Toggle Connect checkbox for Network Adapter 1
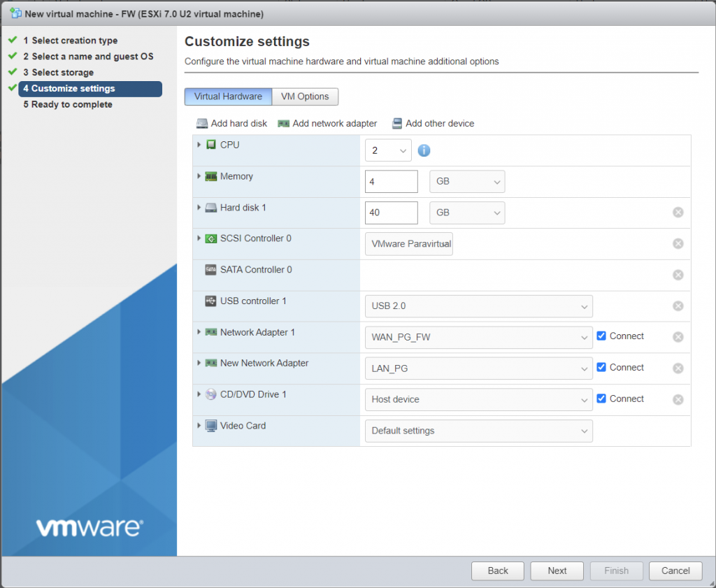The height and width of the screenshot is (588, 716). pos(601,336)
